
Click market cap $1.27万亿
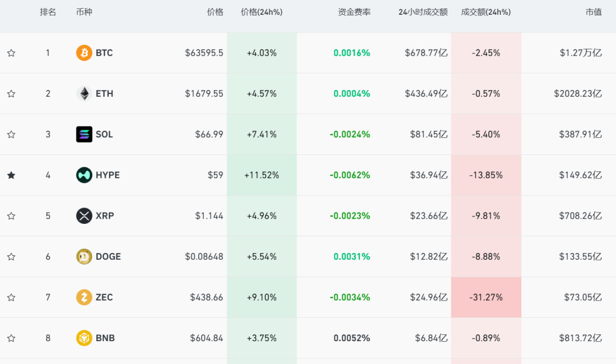581,53
